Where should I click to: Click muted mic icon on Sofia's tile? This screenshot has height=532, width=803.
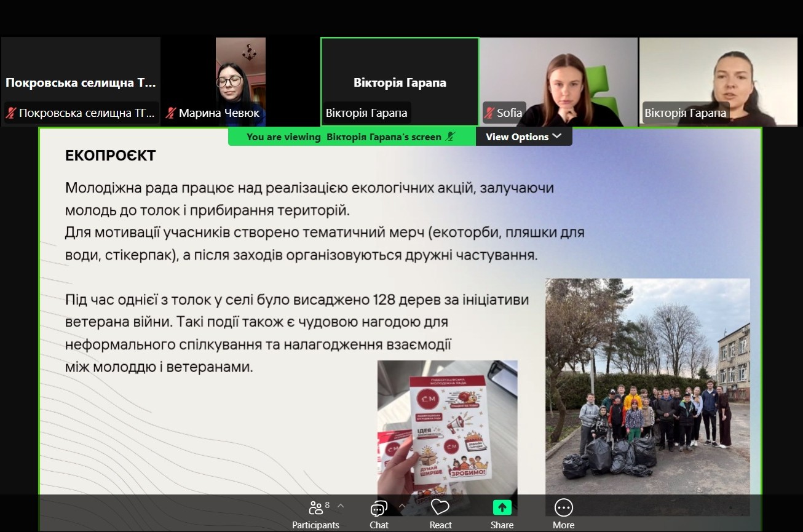pyautogui.click(x=490, y=113)
